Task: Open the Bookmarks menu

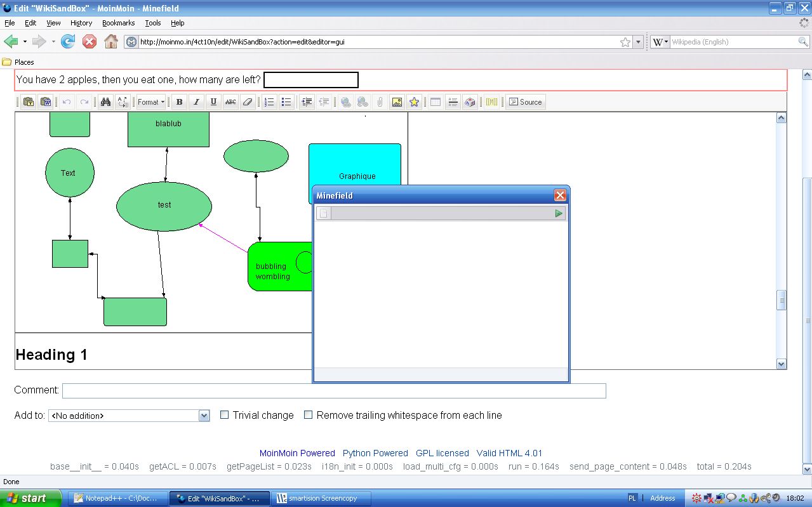Action: click(118, 23)
